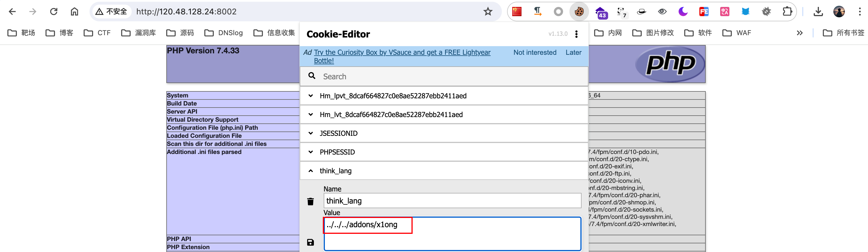Open the 图片修改 bookmark folder
The image size is (868, 252).
(x=653, y=33)
